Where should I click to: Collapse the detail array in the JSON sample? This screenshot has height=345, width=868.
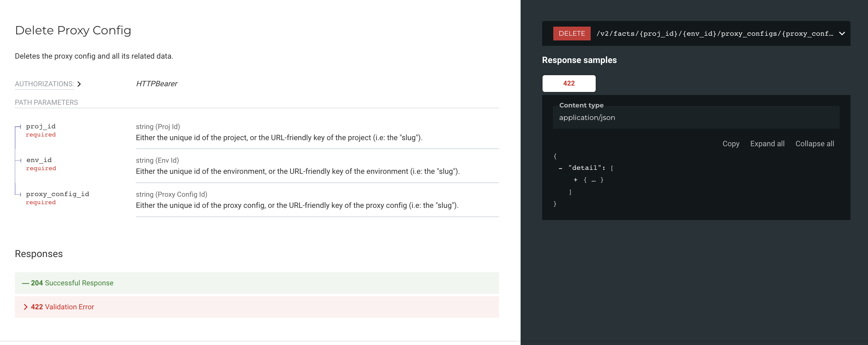(x=560, y=167)
